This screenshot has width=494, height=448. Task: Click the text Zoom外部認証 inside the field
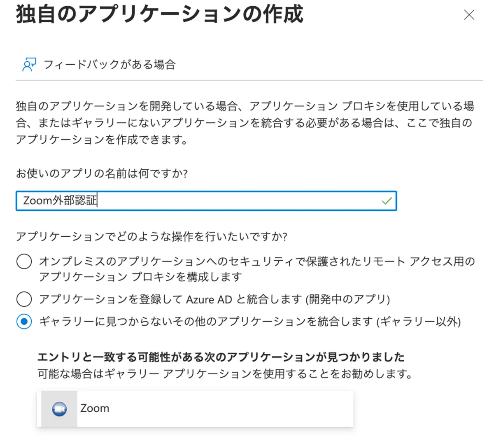[60, 201]
